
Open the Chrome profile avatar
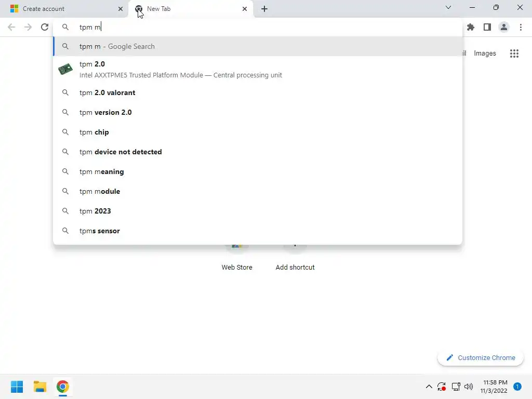point(504,27)
